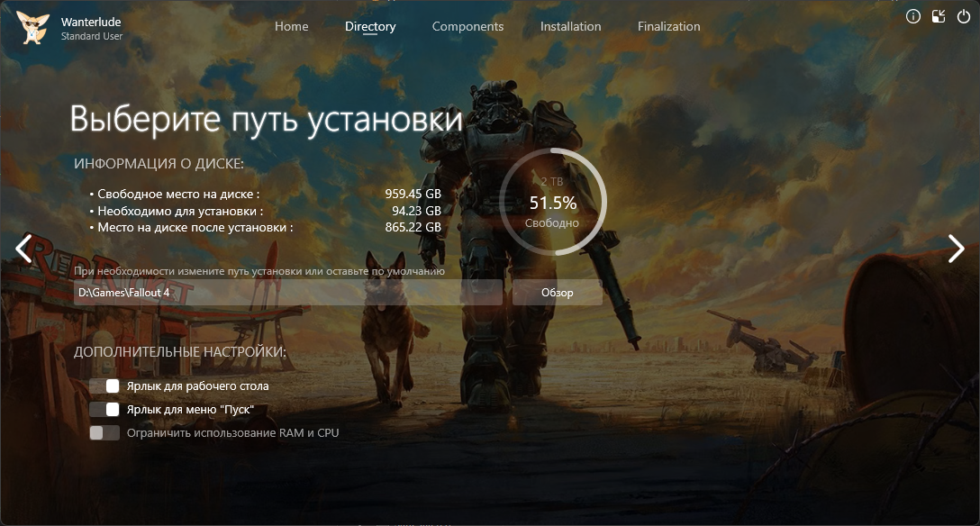
Task: Click the Обзор browse button
Action: [557, 293]
